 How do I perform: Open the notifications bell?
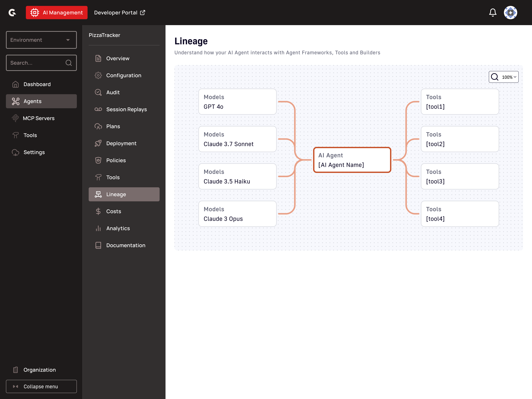[492, 13]
